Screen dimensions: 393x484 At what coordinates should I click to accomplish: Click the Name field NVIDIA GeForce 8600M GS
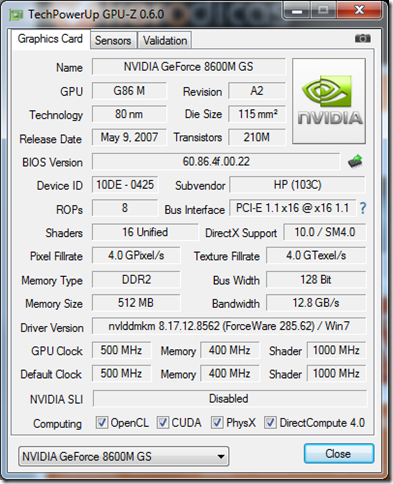(x=189, y=67)
